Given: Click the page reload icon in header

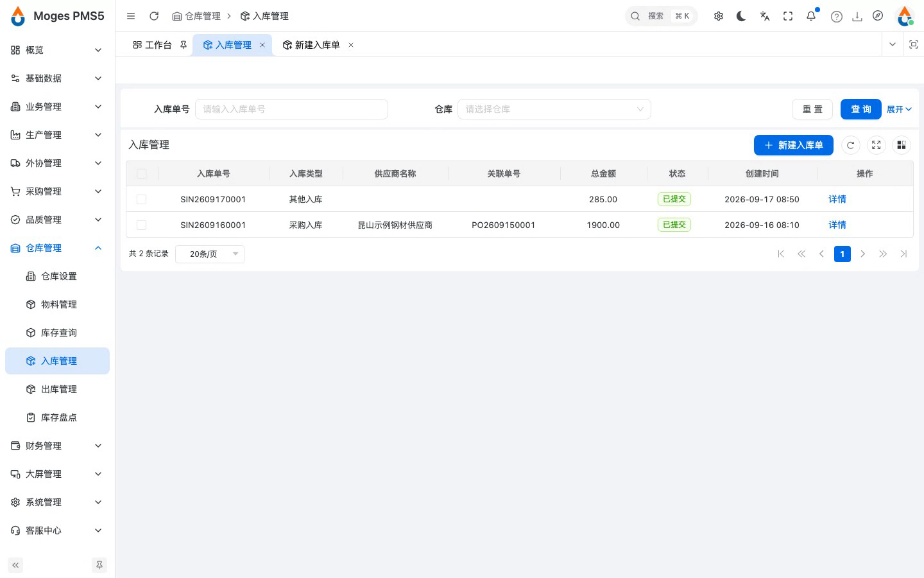Looking at the screenshot, I should click(x=154, y=16).
